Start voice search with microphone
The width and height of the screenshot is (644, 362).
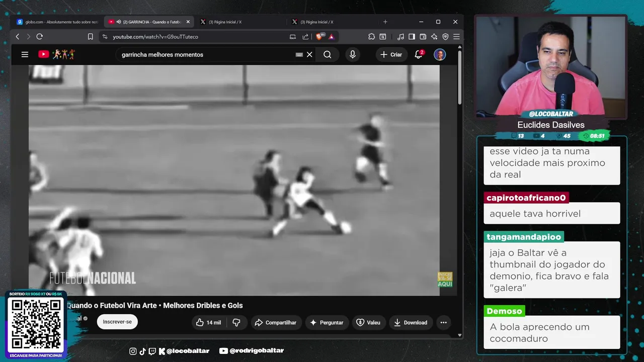[x=353, y=54]
